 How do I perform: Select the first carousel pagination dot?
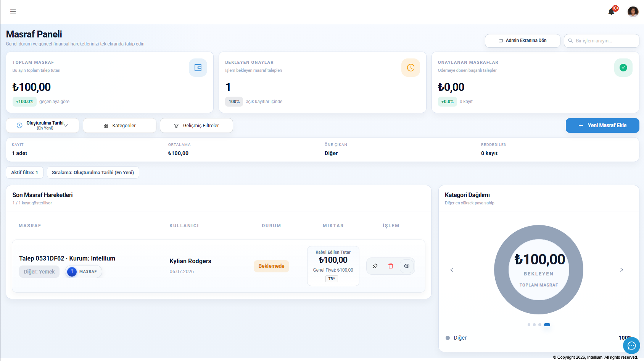[529, 325]
